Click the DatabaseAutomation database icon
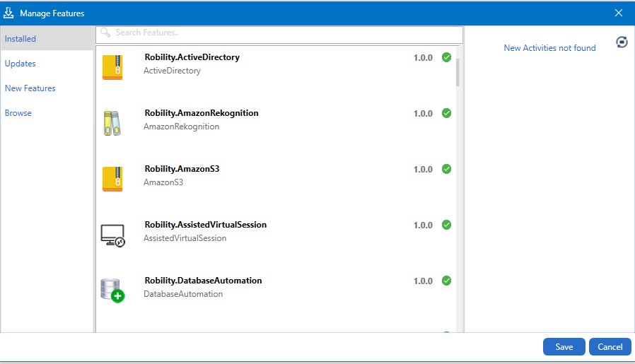This screenshot has height=364, width=635. [112, 290]
